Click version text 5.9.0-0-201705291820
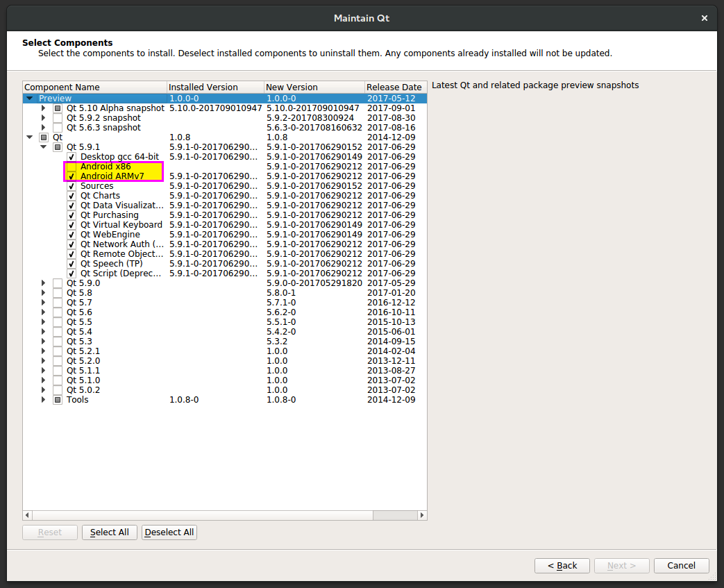 [x=314, y=283]
